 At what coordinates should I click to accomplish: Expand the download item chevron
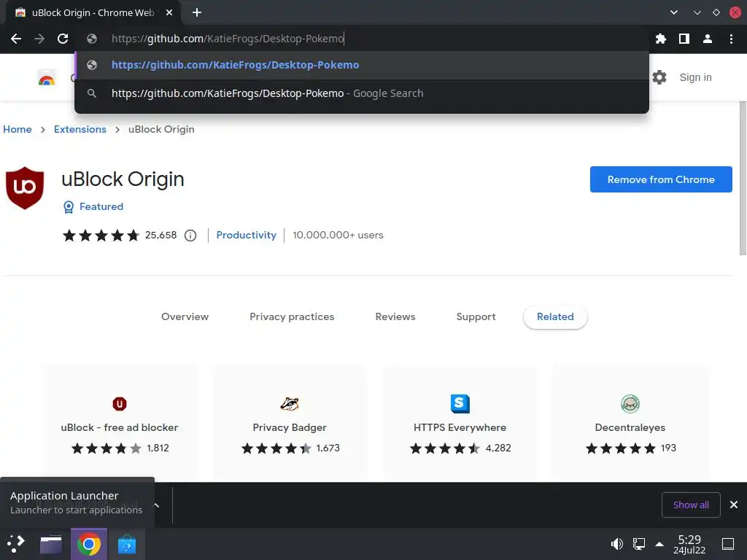[x=157, y=505]
